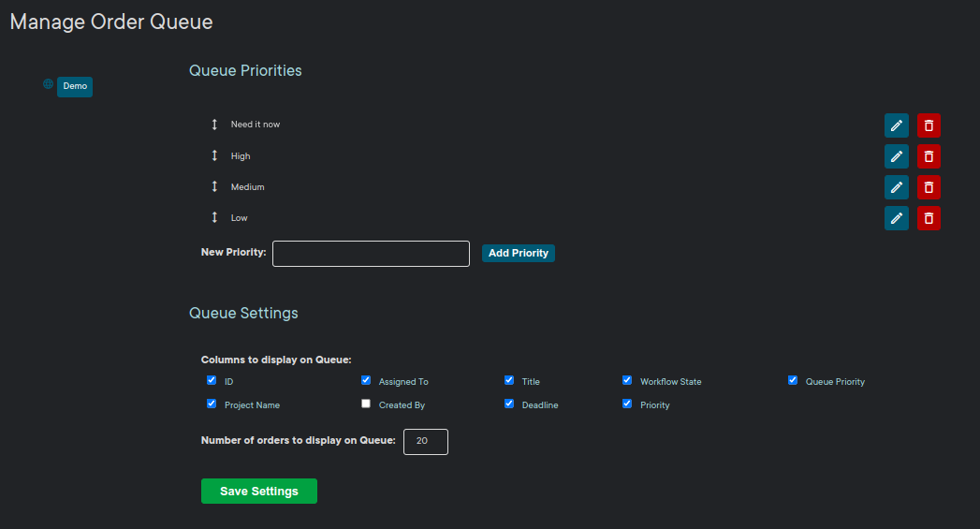Uncheck the ID column checkbox
Screen dimensions: 980x529
(x=212, y=381)
